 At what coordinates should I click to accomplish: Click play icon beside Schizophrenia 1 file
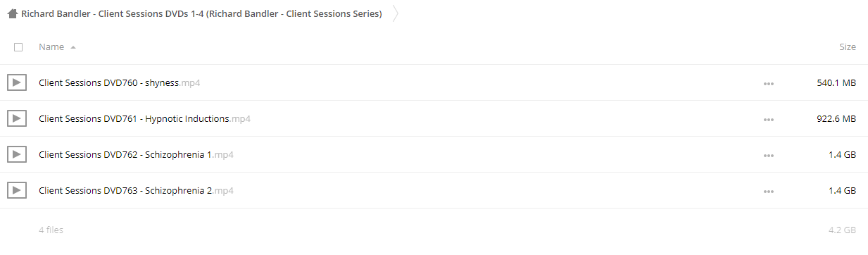[17, 154]
